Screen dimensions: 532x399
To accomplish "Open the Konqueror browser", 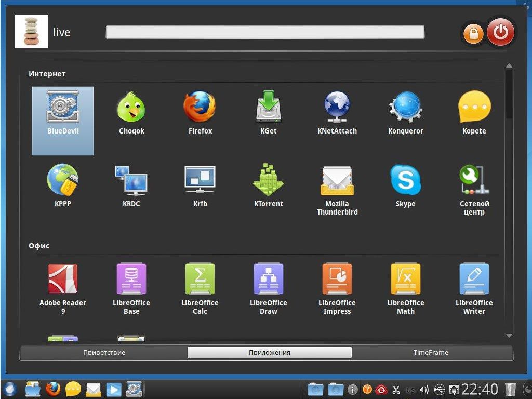I will point(405,113).
